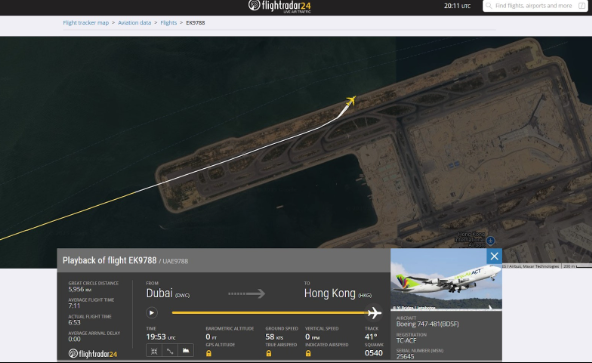Click the search magnifier icon

coord(489,6)
